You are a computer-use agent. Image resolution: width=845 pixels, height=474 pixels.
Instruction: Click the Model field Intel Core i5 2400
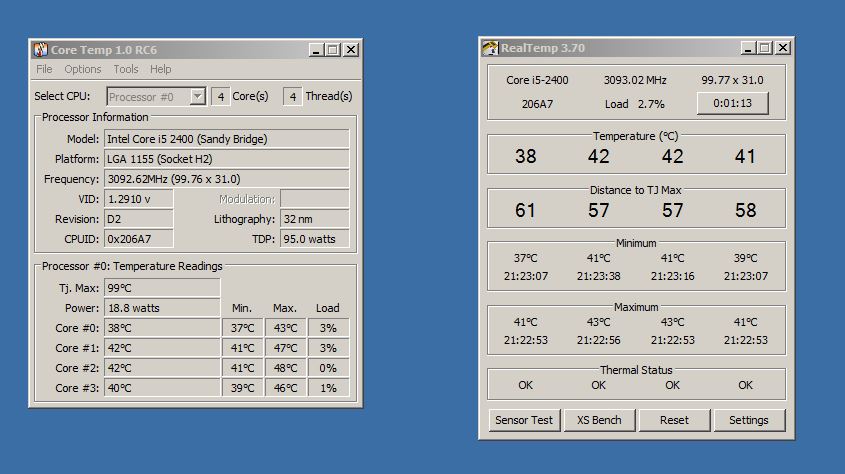(226, 139)
